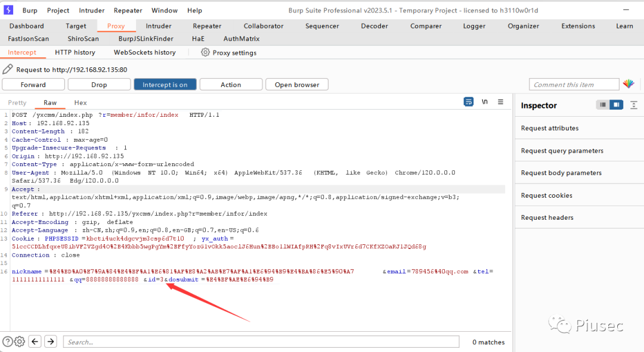The image size is (644, 352).
Task: Switch editor to Pretty view
Action: [17, 102]
